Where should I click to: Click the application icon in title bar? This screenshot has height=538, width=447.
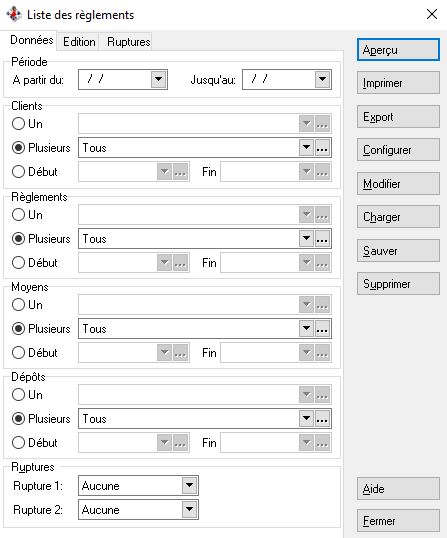[14, 14]
